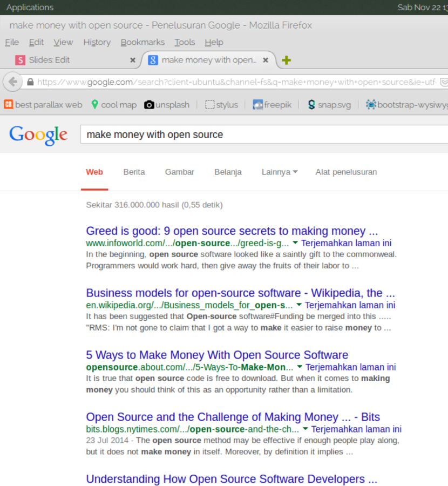Viewport: 448px width, 486px height.
Task: Open Open Source and the Challenge result
Action: coord(233,417)
